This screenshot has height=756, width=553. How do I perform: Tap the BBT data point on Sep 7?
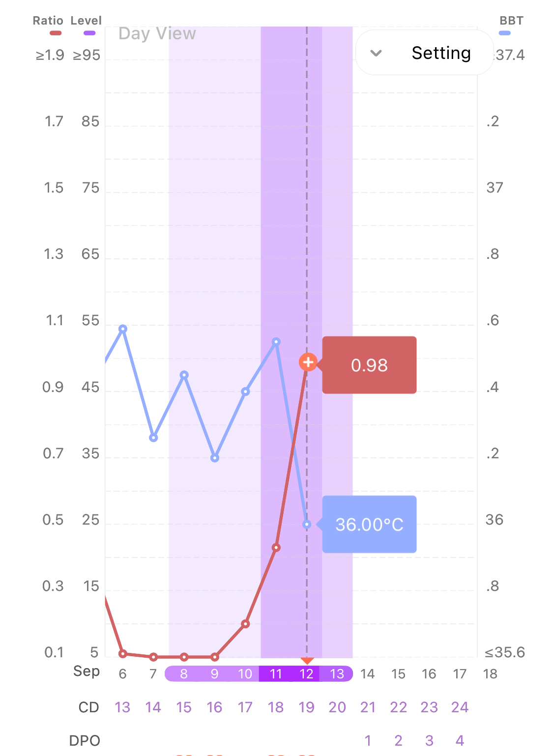[153, 438]
